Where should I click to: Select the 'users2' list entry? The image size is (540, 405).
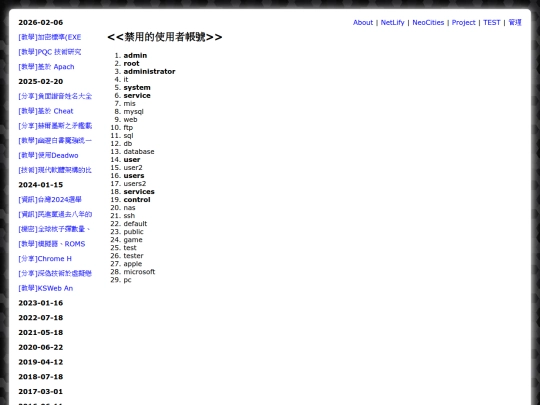pos(135,184)
